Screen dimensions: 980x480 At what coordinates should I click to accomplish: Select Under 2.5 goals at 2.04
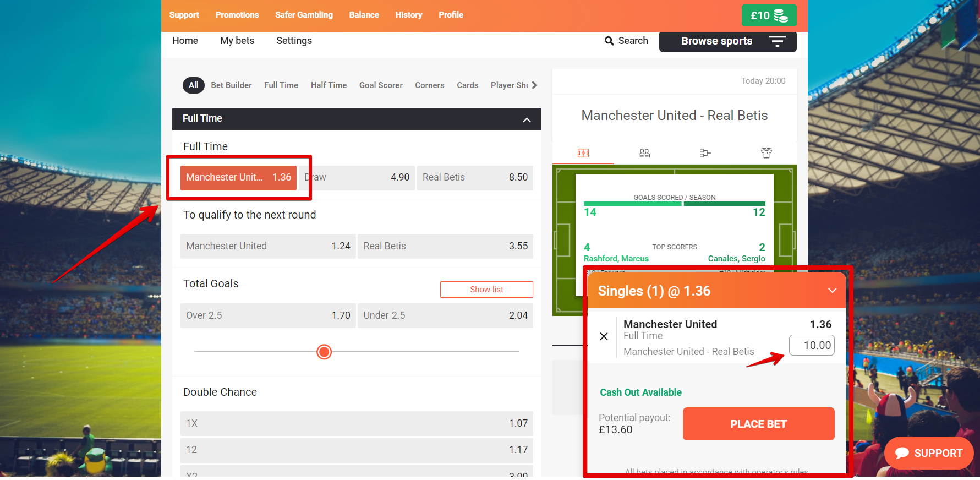click(x=446, y=316)
